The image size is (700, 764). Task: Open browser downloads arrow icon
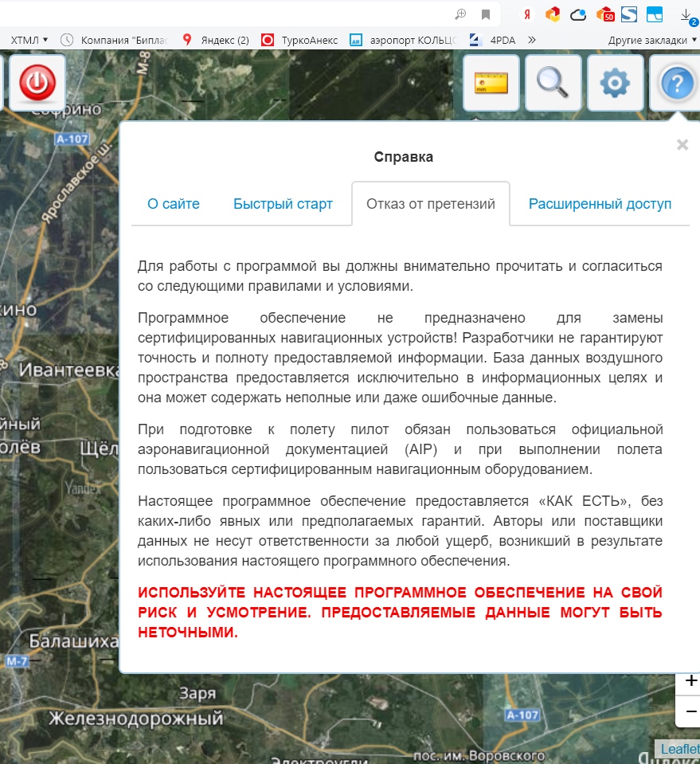click(x=686, y=14)
